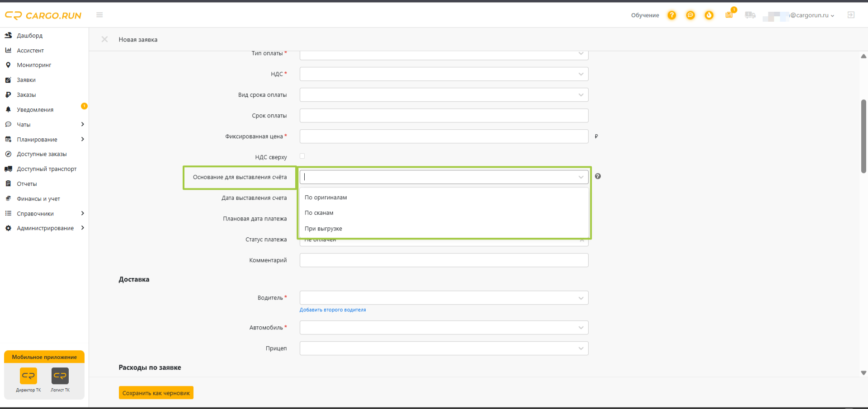
Task: Open the orange chat support icon
Action: coord(690,15)
